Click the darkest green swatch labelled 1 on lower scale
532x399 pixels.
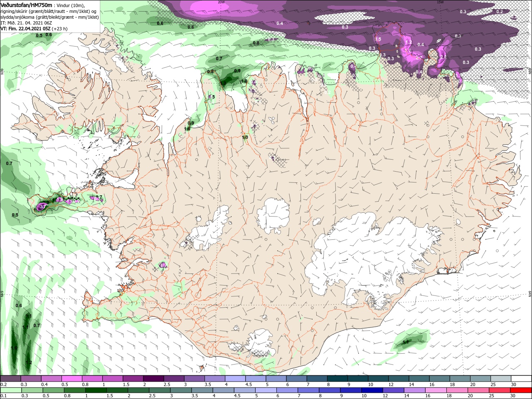(x=96, y=390)
